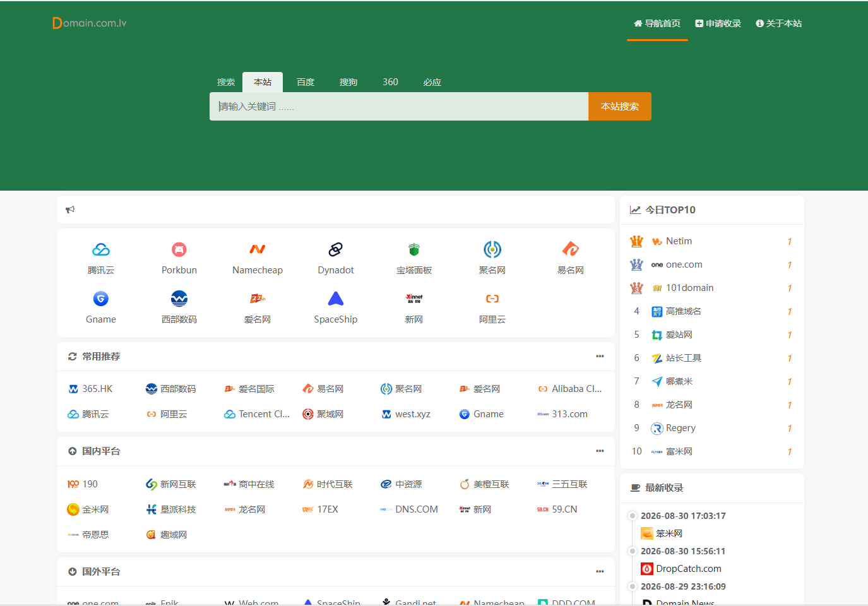Image resolution: width=868 pixels, height=606 pixels.
Task: Open the Dynadot icon tile
Action: coord(336,258)
